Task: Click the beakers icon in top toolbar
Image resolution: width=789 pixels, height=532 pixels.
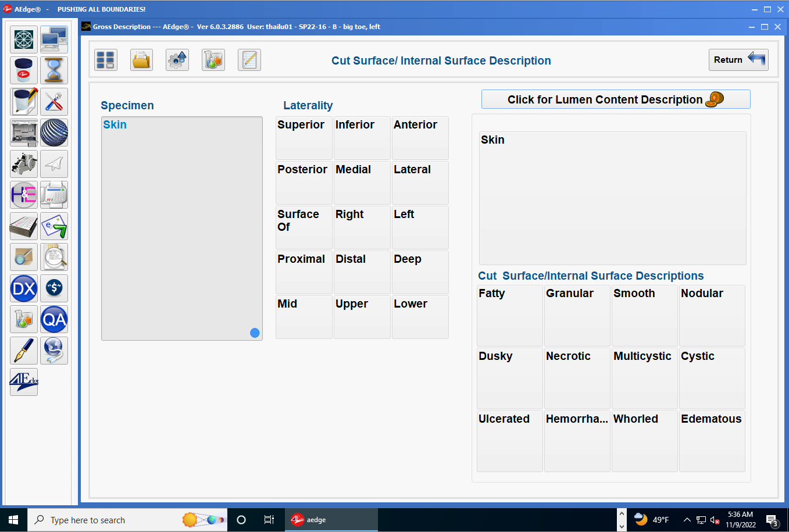Action: click(x=213, y=60)
